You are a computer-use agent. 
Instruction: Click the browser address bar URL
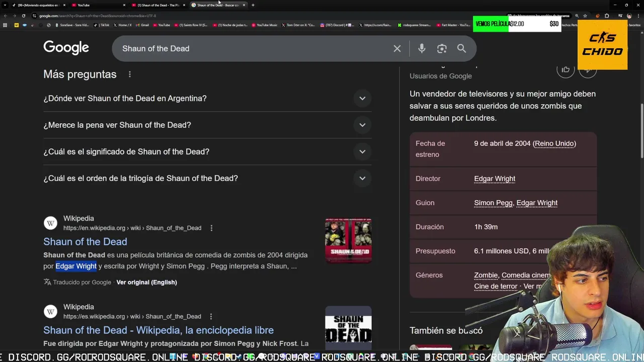click(x=98, y=16)
